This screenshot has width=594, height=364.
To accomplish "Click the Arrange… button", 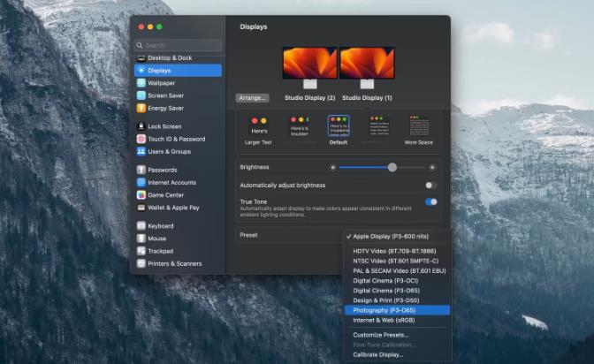I will point(252,98).
